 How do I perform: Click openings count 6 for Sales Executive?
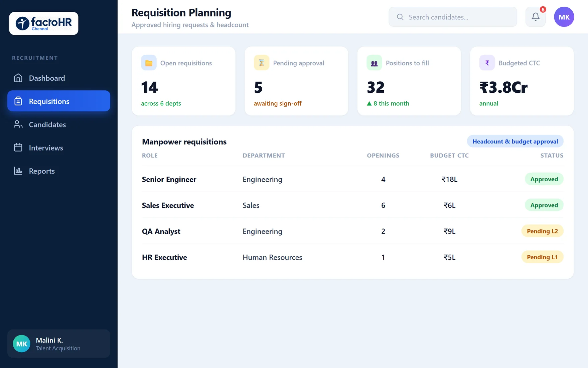click(x=383, y=205)
